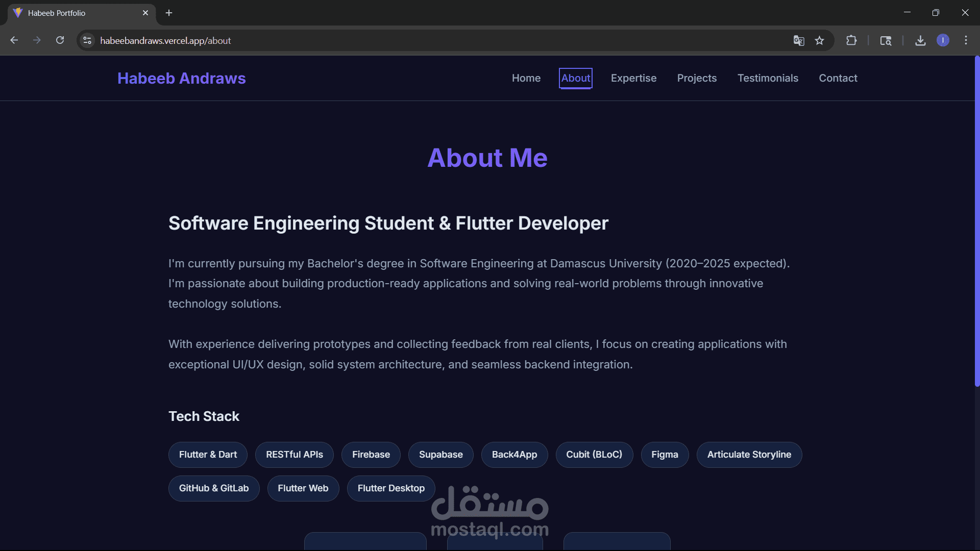Viewport: 980px width, 551px height.
Task: Open the user profile avatar
Action: (x=943, y=40)
